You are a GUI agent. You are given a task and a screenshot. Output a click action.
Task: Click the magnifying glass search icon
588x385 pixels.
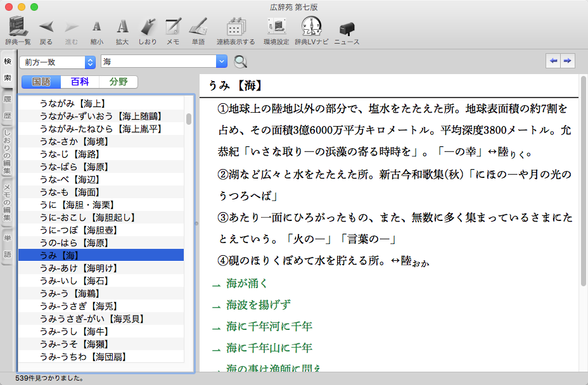[x=240, y=61]
